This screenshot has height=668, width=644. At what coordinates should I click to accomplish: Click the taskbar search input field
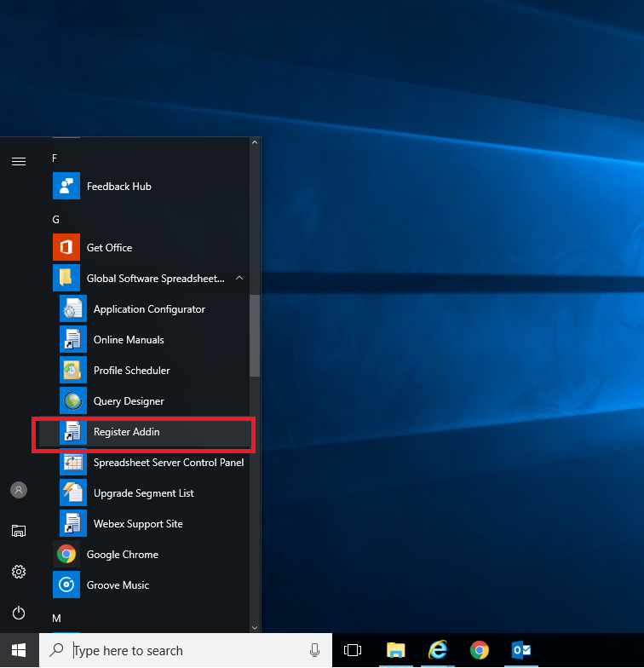click(187, 651)
